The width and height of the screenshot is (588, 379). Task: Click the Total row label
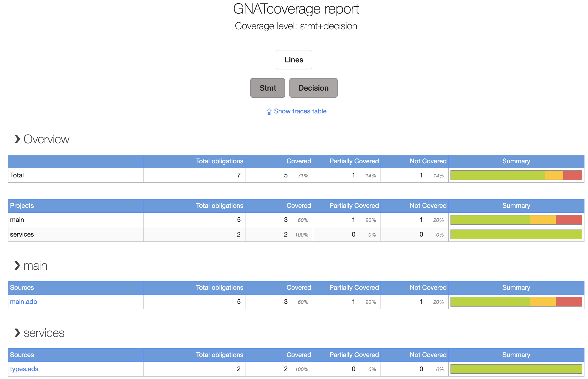click(17, 175)
